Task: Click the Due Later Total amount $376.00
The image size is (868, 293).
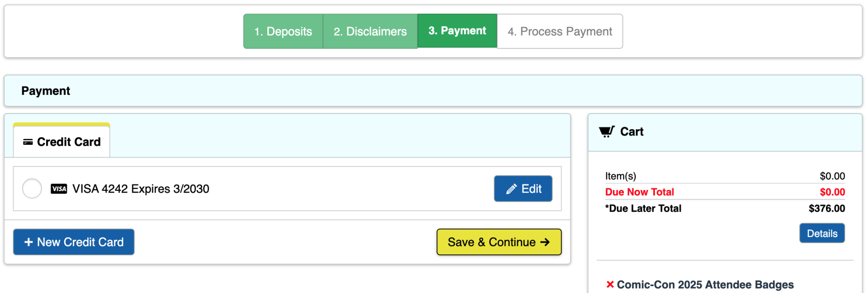Action: [x=826, y=208]
